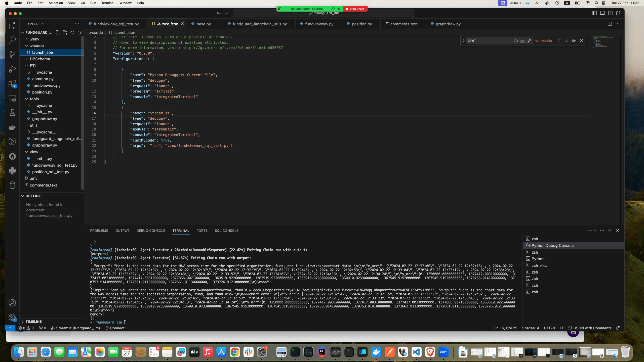Image resolution: width=644 pixels, height=362 pixels.
Task: Maximize the terminal panel size
Action: 610,230
